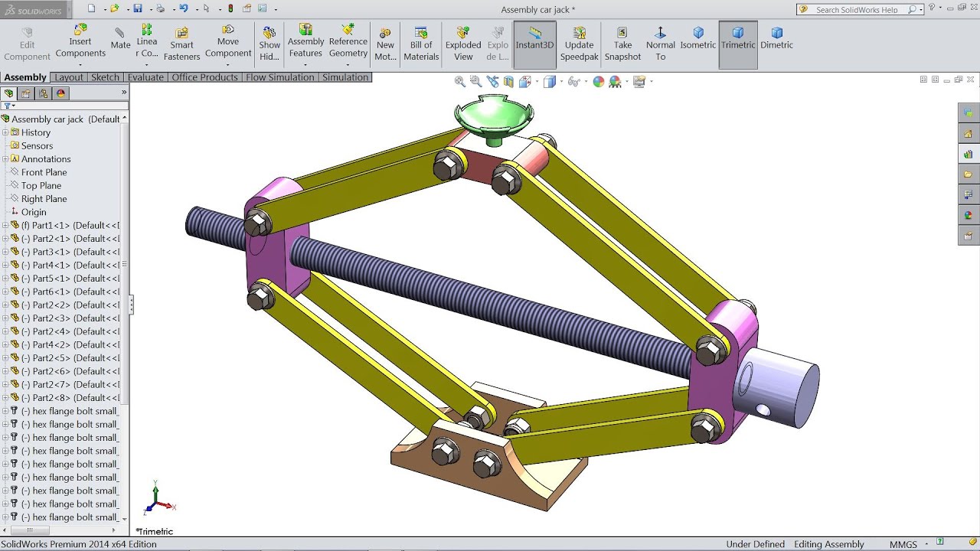Click Move Component tool

pos(228,41)
